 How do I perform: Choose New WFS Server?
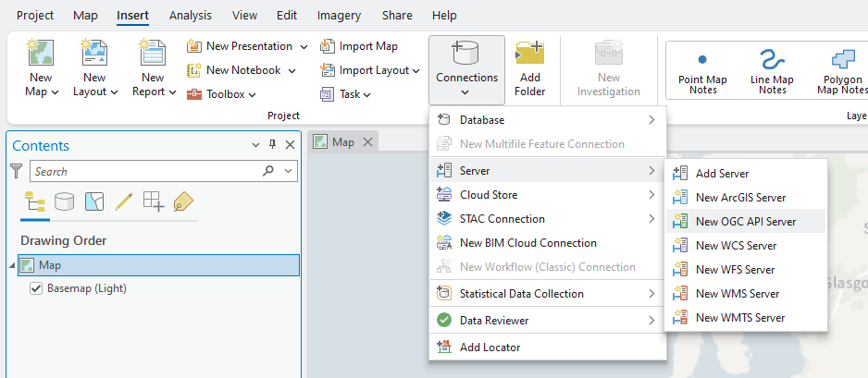point(746,270)
